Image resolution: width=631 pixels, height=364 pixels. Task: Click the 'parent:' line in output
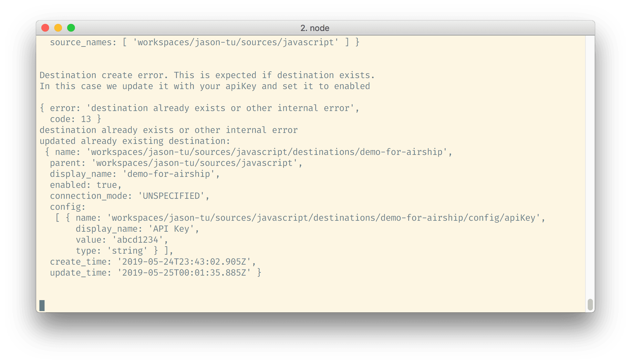[176, 163]
